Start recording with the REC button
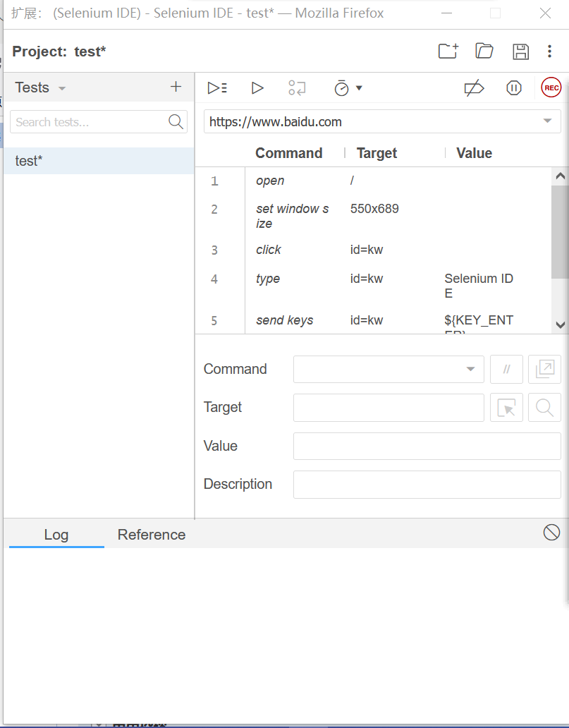The image size is (569, 728). 551,87
